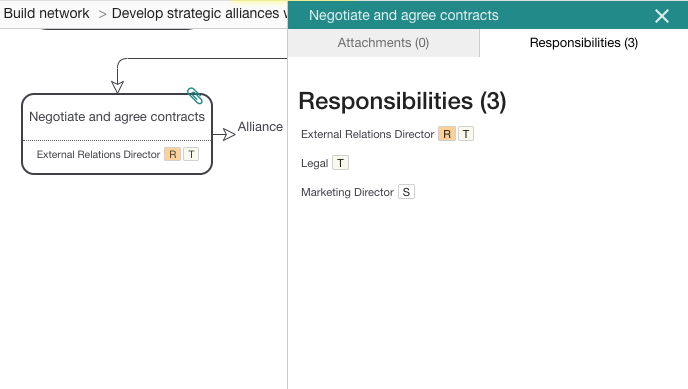Click the orange R badge in side panel
The image size is (688, 389).
point(447,134)
